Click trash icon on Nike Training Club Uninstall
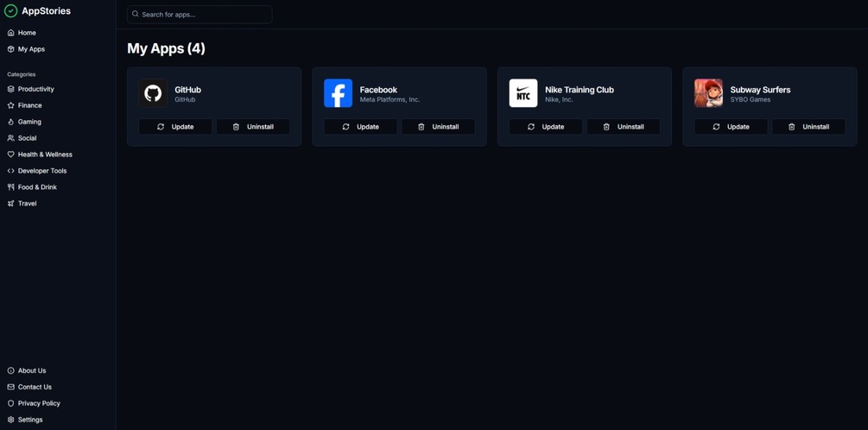The image size is (868, 430). coord(606,127)
